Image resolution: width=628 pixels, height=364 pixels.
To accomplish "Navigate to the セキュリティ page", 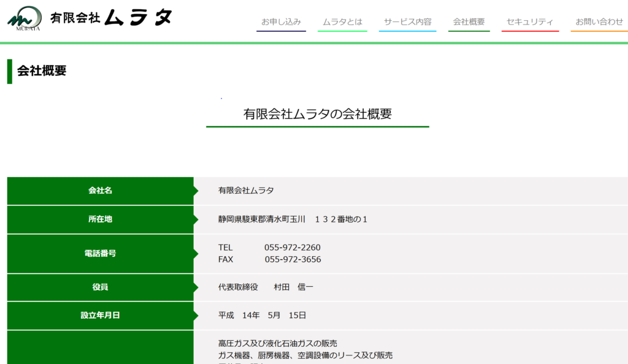I will pyautogui.click(x=530, y=21).
